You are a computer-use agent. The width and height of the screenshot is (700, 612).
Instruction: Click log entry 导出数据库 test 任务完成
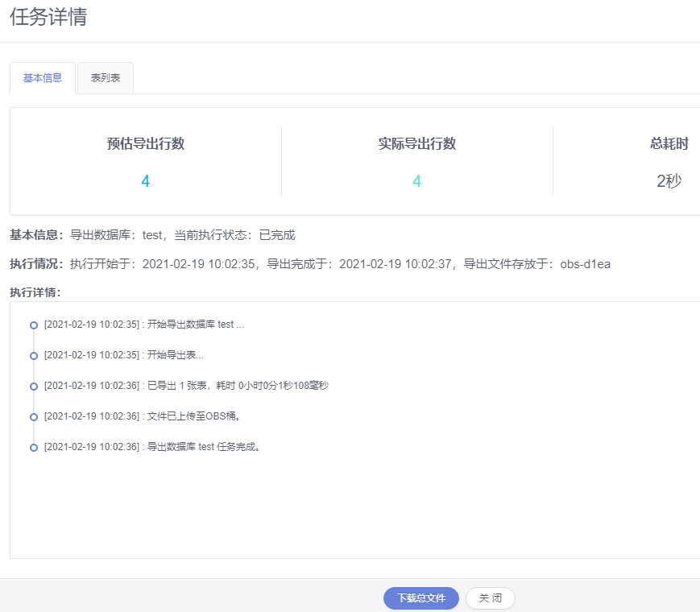(x=151, y=447)
